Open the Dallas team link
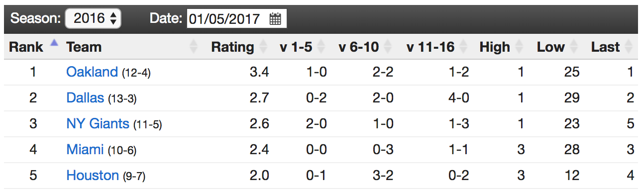Viewport: 644px width, 192px height. click(85, 97)
